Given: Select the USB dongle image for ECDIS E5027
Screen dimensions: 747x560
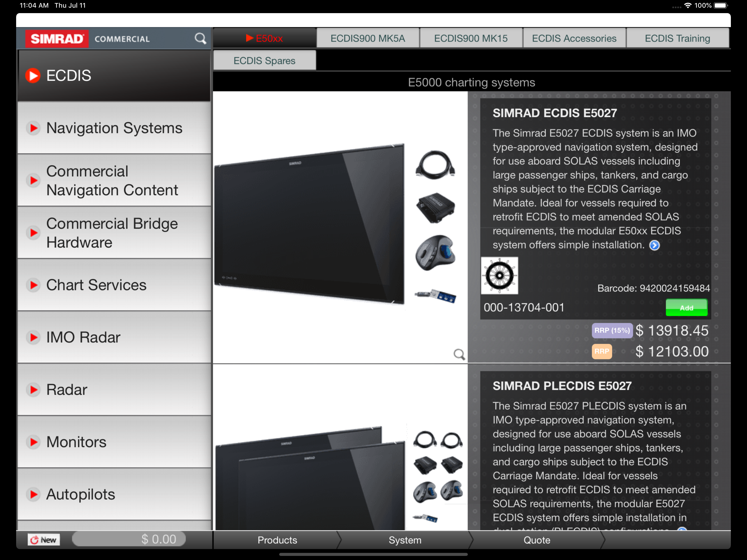Looking at the screenshot, I should click(x=435, y=296).
